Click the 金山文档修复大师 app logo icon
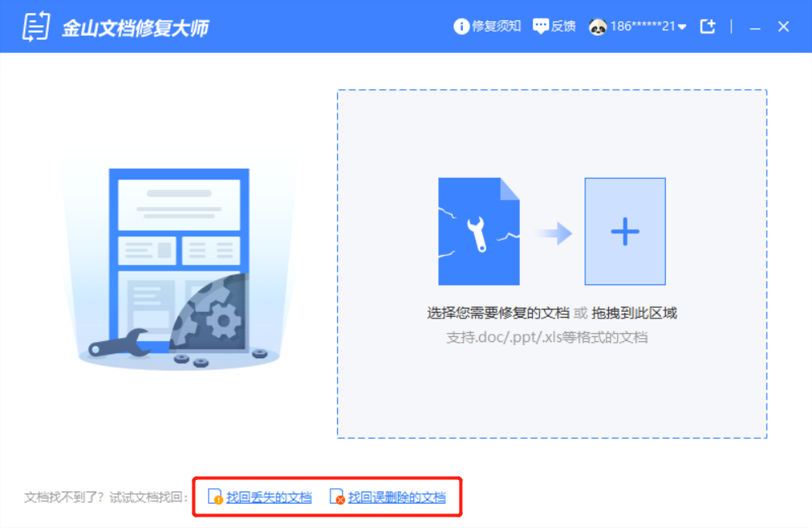This screenshot has height=528, width=812. click(34, 25)
